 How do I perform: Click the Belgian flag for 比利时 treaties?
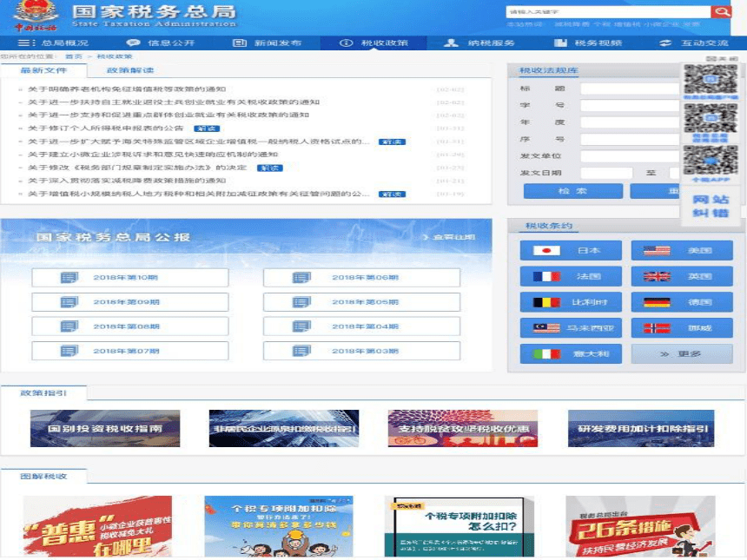(x=546, y=302)
